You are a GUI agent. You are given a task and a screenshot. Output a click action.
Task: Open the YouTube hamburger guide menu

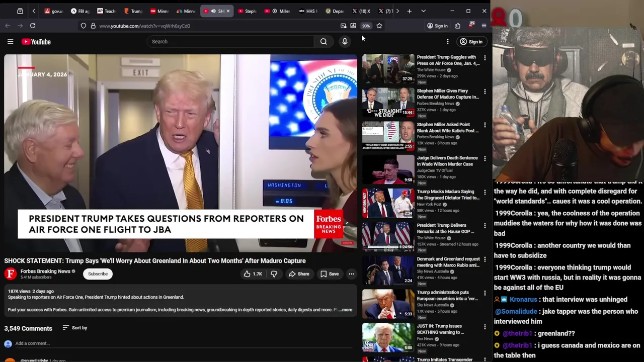10,42
